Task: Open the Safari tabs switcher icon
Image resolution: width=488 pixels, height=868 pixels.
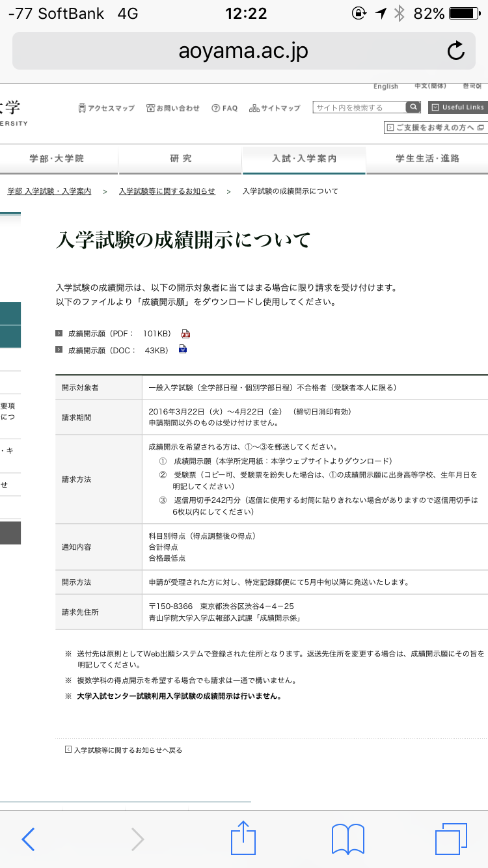Action: (x=451, y=839)
